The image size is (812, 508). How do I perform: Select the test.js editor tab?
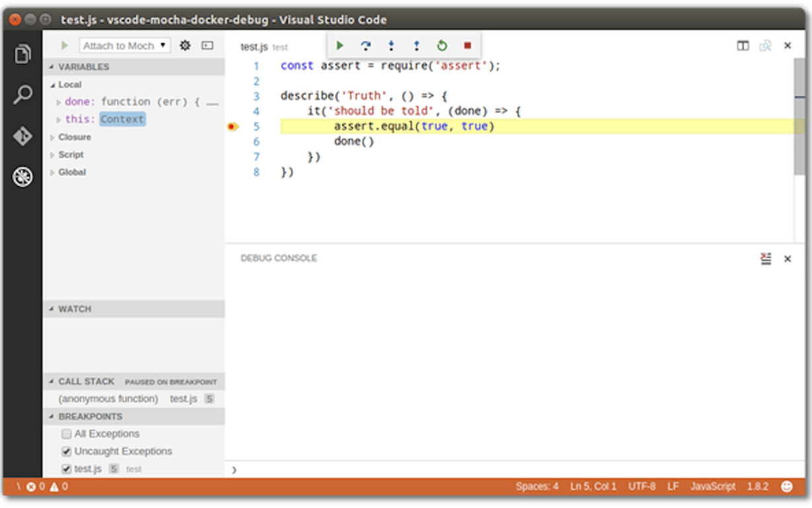pos(253,46)
